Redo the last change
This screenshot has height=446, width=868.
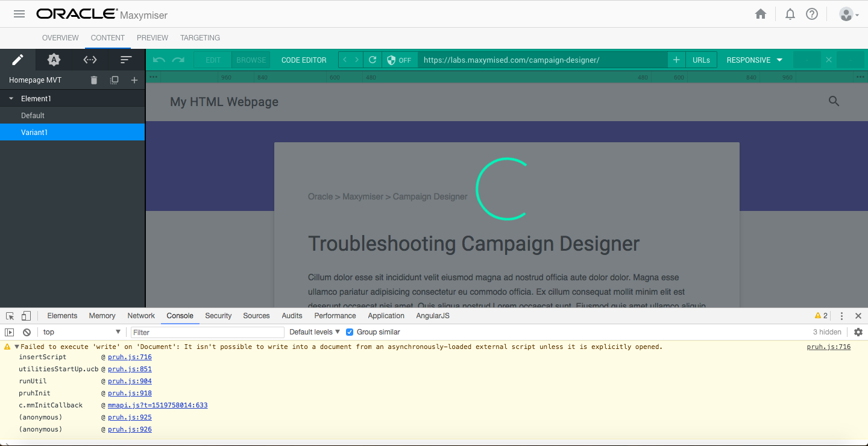pos(178,60)
